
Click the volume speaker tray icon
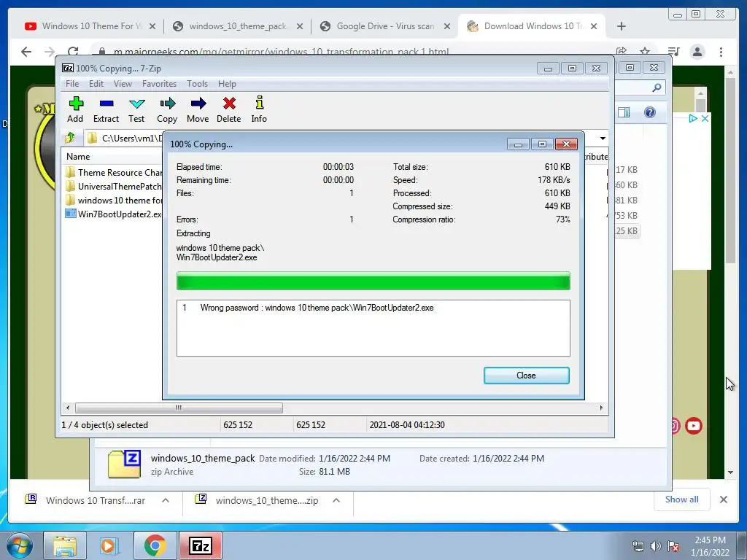tap(656, 546)
